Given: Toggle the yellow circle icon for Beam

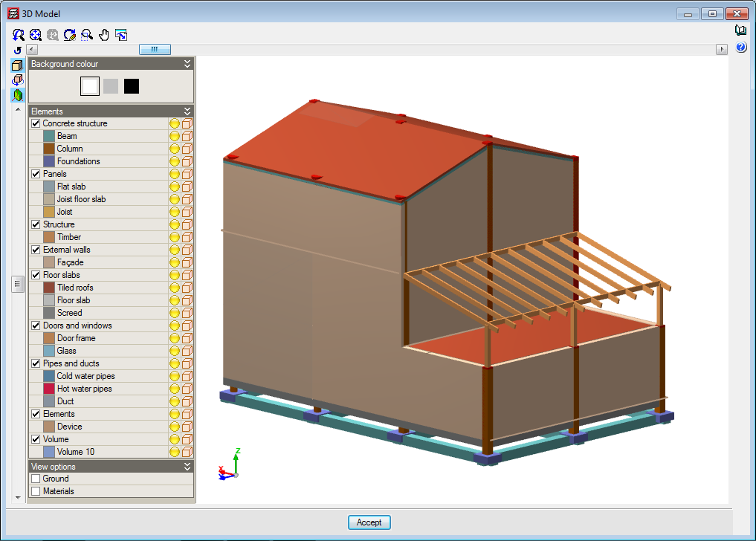Looking at the screenshot, I should point(175,136).
